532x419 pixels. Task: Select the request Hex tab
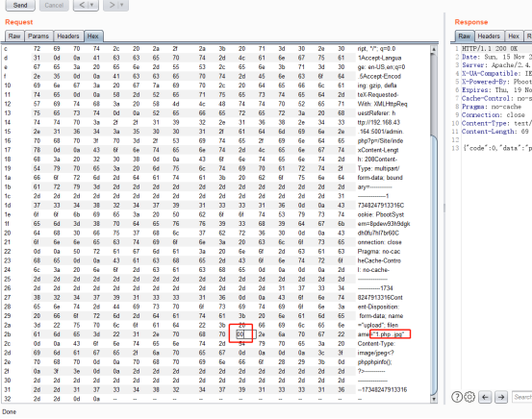click(93, 36)
